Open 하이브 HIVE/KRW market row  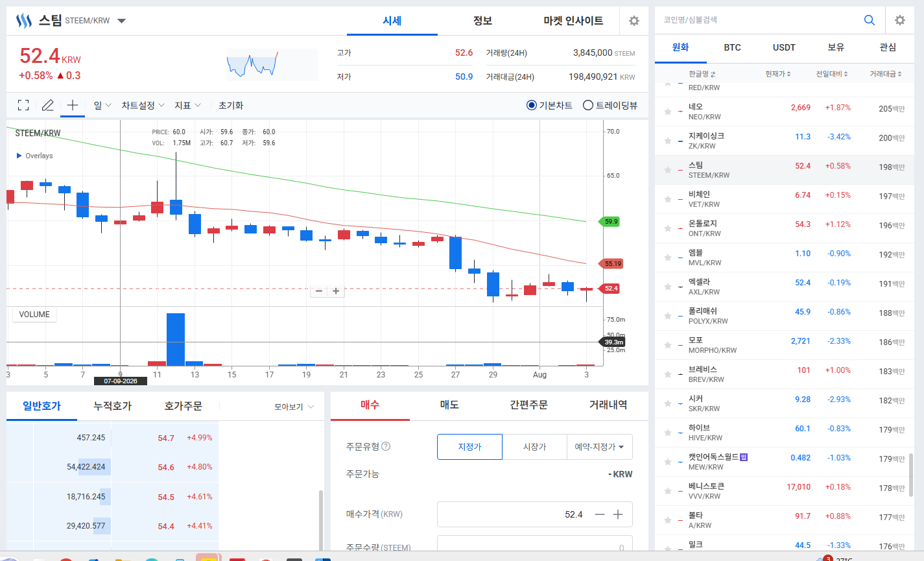pyautogui.click(x=784, y=433)
